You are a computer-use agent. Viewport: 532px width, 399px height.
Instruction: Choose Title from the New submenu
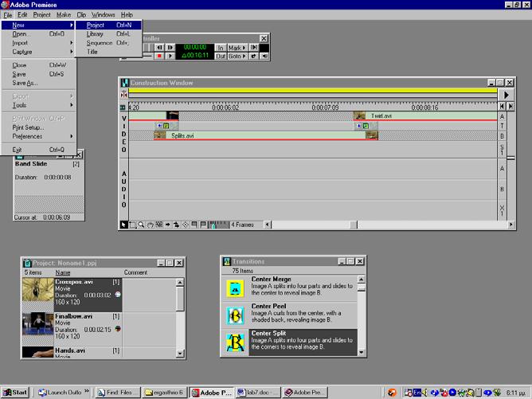108,52
